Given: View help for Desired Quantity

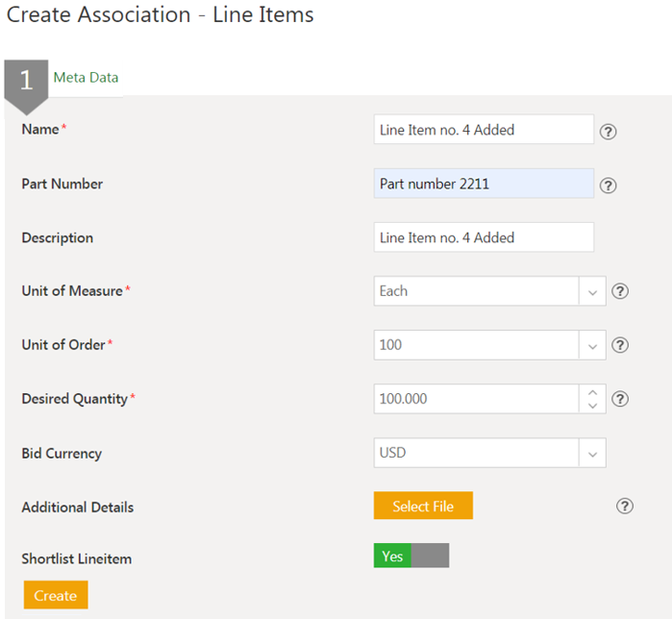Looking at the screenshot, I should click(620, 399).
